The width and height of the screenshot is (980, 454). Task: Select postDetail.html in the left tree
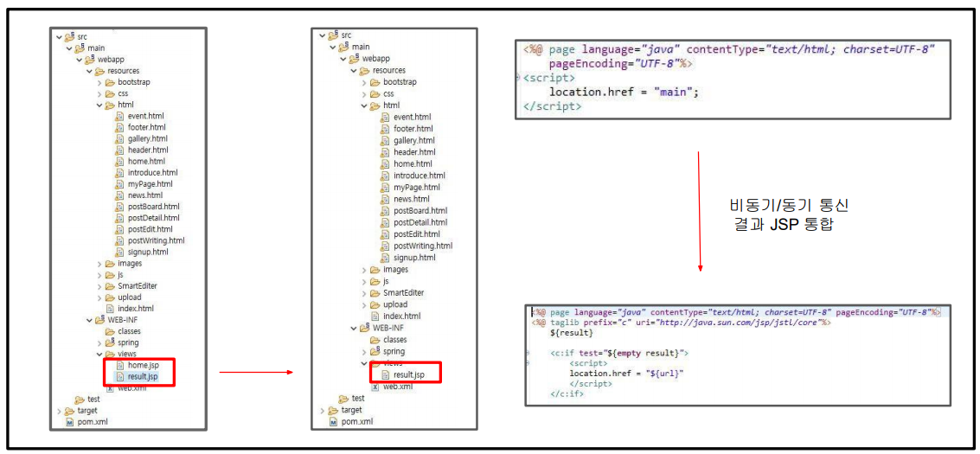154,218
